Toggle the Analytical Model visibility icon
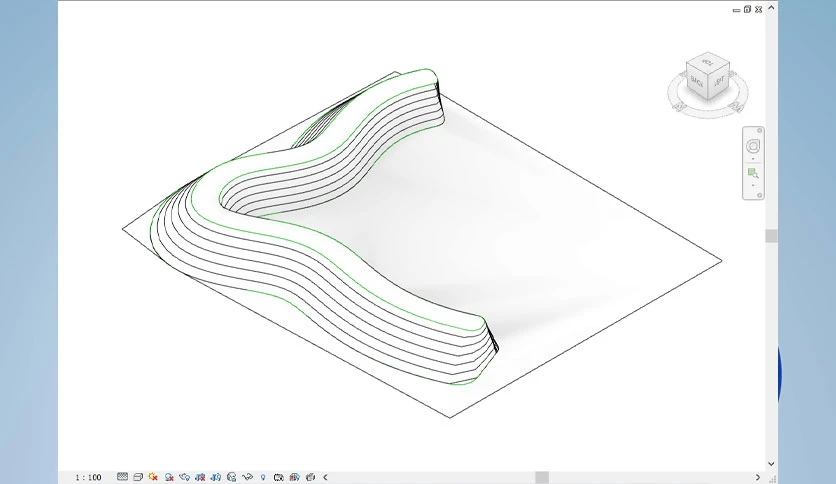This screenshot has width=836, height=484. (294, 477)
